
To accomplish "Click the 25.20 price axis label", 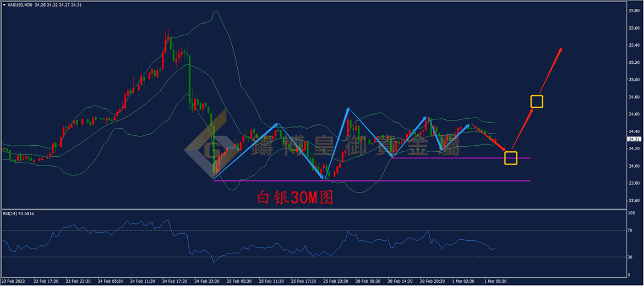I will click(x=633, y=62).
